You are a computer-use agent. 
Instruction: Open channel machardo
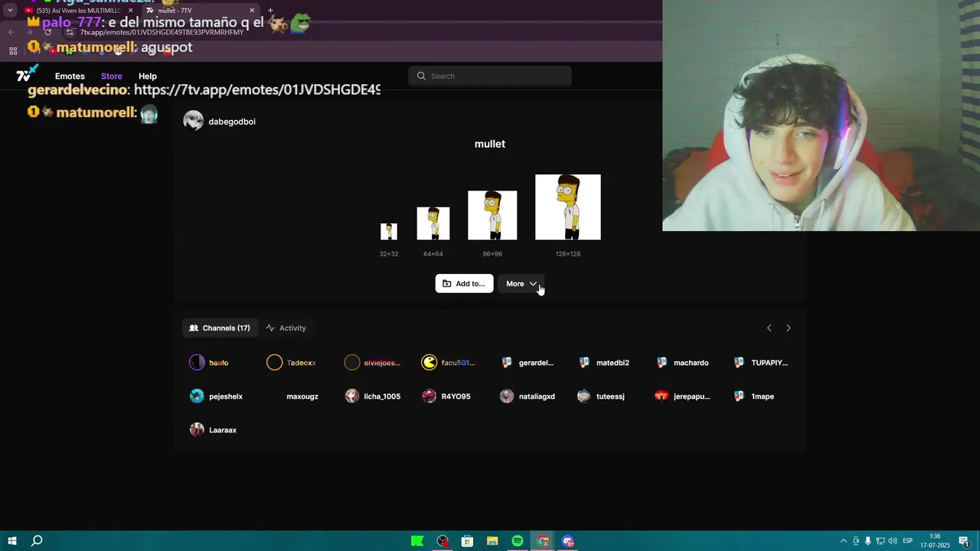[x=682, y=363]
